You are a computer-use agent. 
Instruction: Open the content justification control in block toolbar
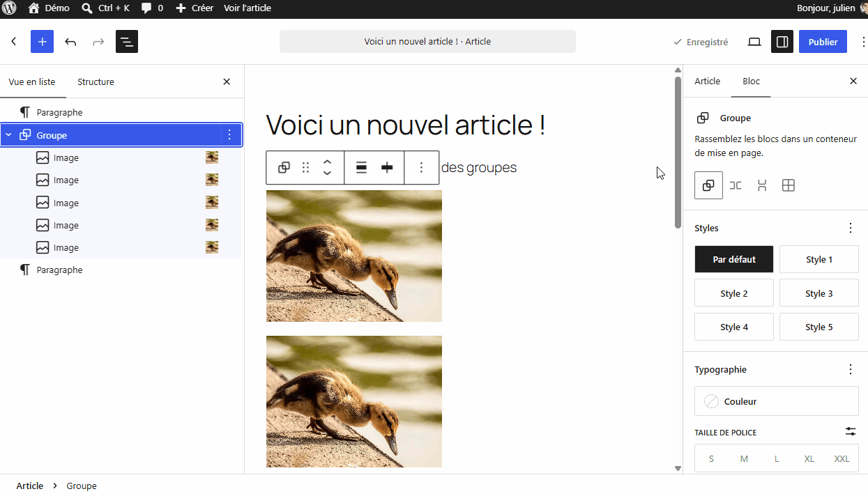387,167
